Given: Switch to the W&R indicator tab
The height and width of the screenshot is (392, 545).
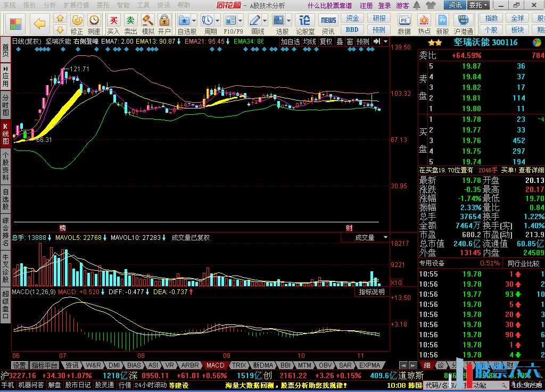Looking at the screenshot, I should [x=93, y=365].
